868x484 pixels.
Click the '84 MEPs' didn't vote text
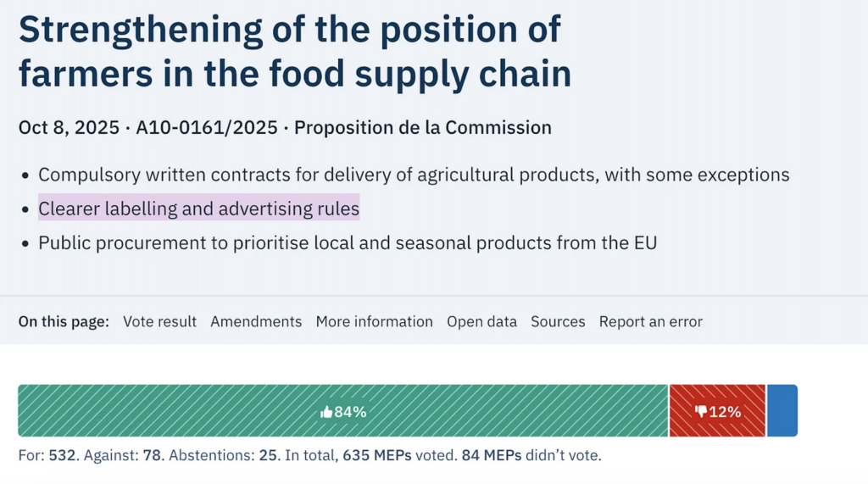[x=491, y=456]
